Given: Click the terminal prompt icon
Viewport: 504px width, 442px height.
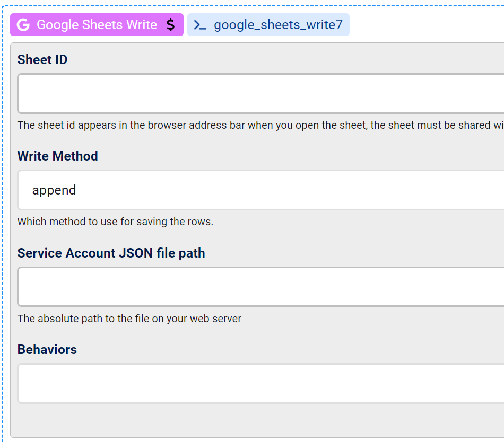Looking at the screenshot, I should click(x=200, y=25).
